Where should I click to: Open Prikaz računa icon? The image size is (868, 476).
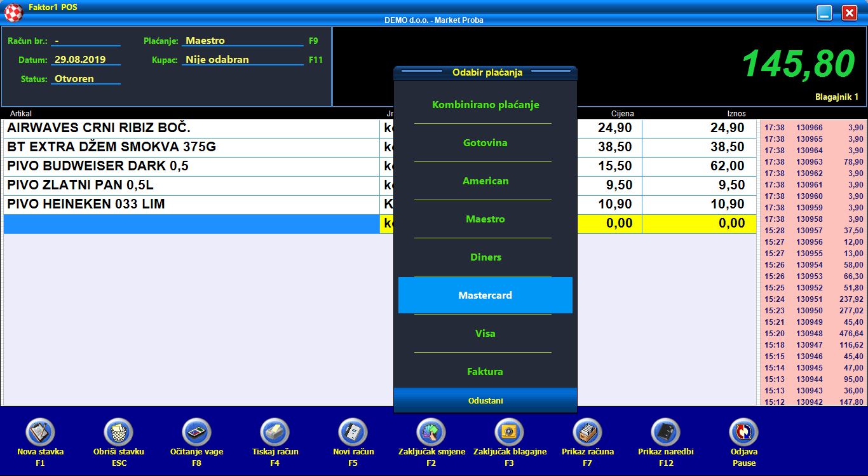[x=588, y=433]
